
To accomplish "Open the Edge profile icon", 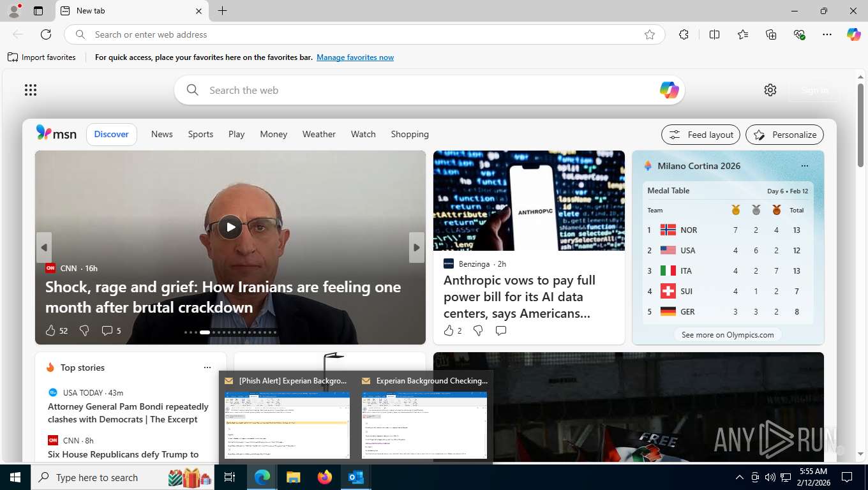I will 13,11.
